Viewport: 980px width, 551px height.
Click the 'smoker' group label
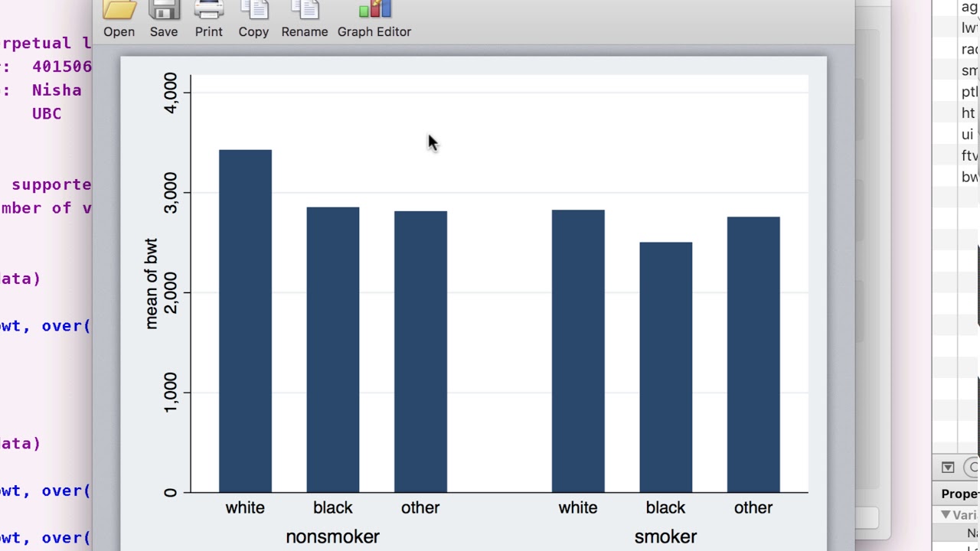[x=665, y=536]
